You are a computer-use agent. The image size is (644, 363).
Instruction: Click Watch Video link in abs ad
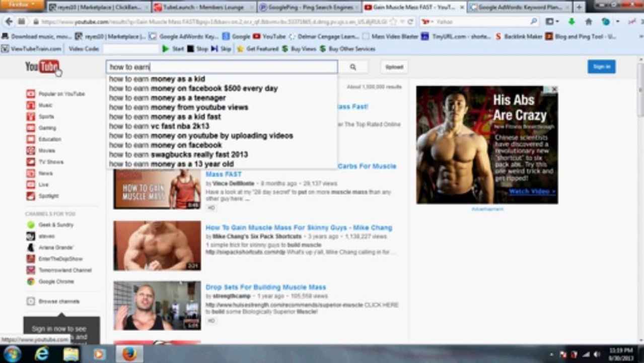pyautogui.click(x=532, y=192)
